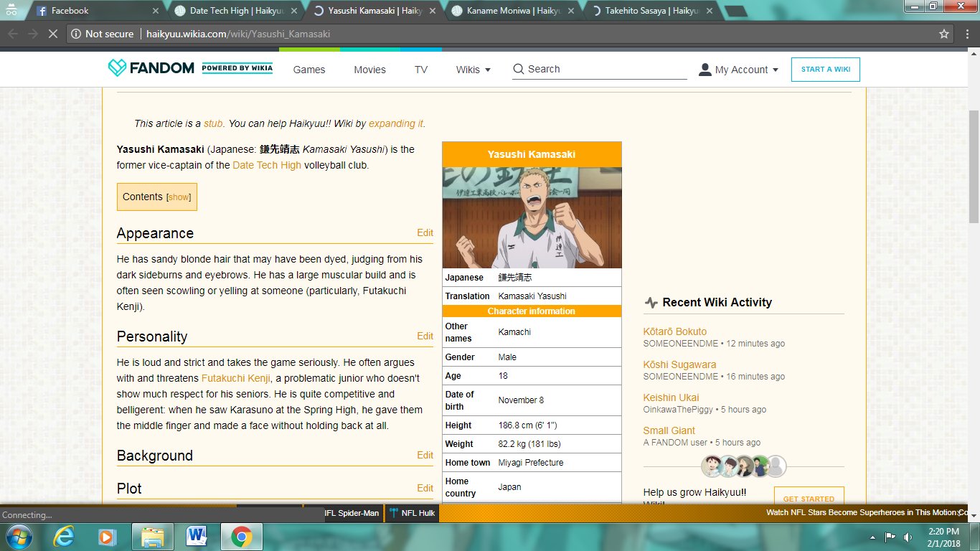Switch to the Date Tech High tab
This screenshot has width=980, height=551.
pos(235,11)
